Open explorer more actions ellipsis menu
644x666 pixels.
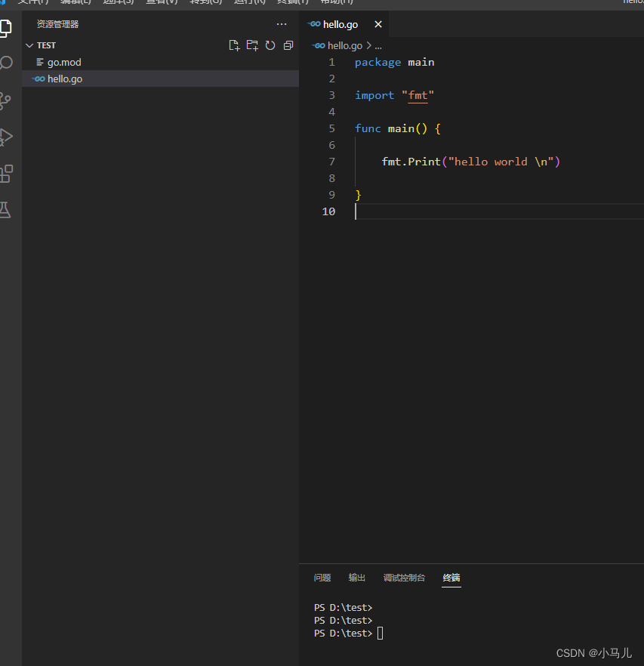click(x=282, y=24)
